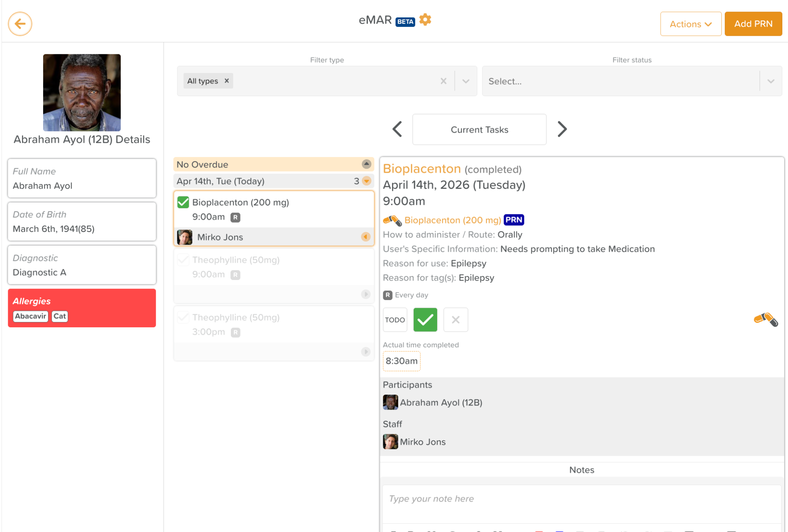Click the orange back arrow button
The height and width of the screenshot is (532, 788).
(20, 24)
